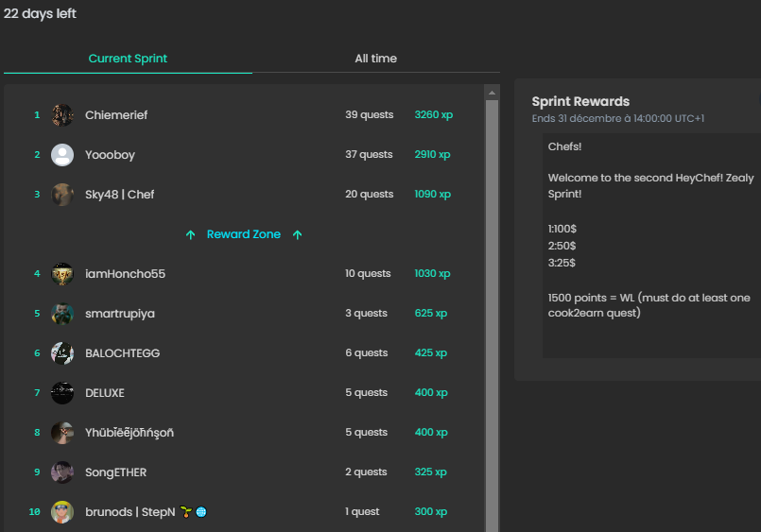Select the smartrupiya username
Screen dimensions: 761x532
(120, 314)
